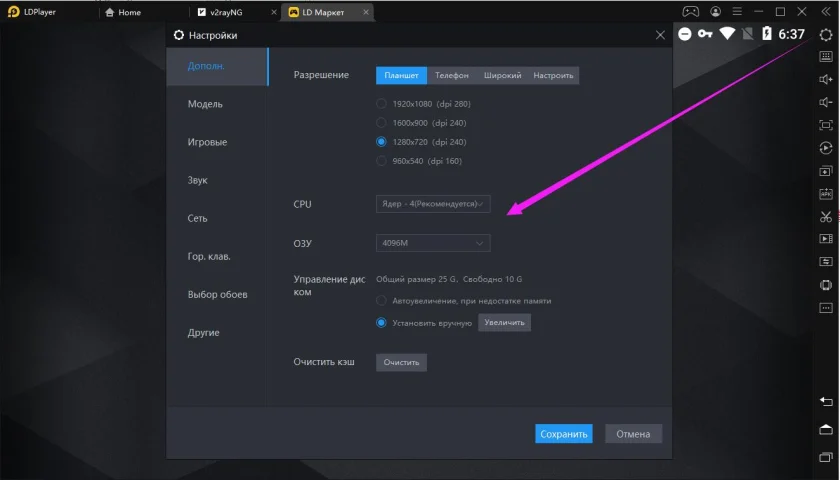Close the LD Маркет tab
The image size is (840, 480).
(x=366, y=12)
